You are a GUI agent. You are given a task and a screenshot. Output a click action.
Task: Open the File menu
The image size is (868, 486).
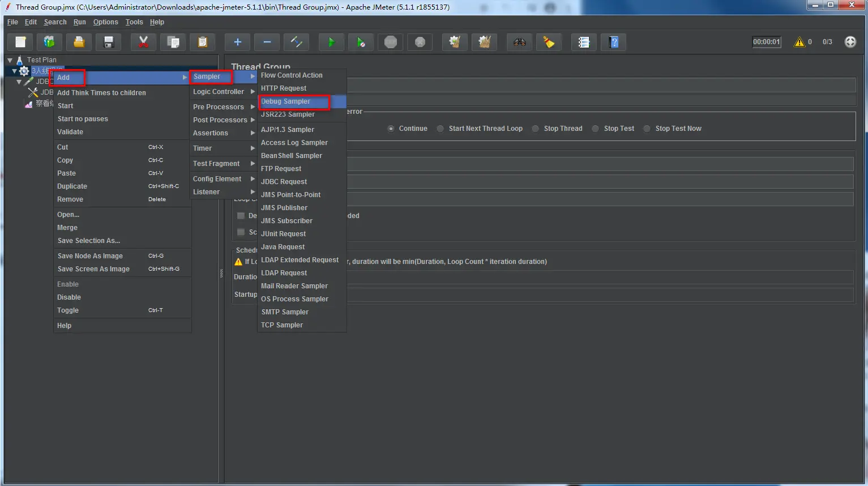(12, 22)
